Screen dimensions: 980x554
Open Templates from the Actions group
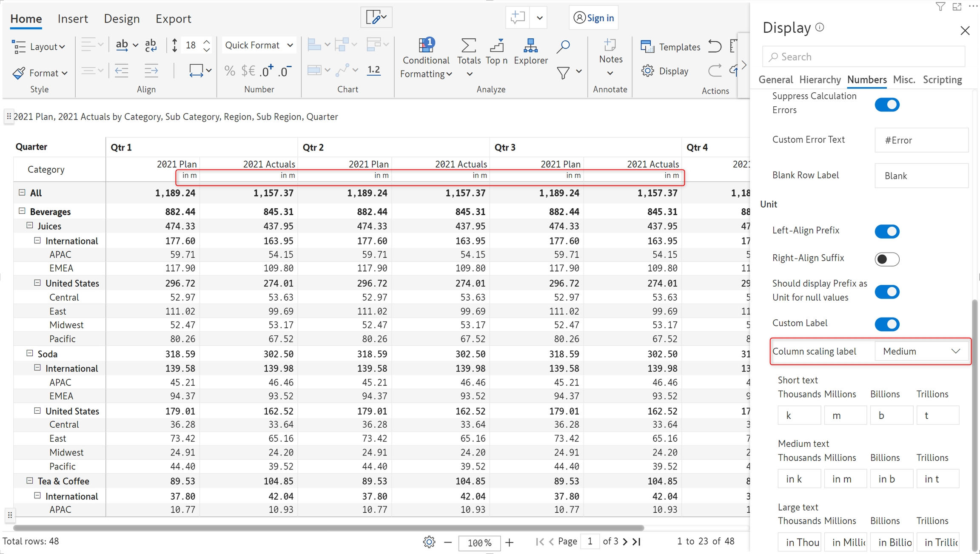671,47
